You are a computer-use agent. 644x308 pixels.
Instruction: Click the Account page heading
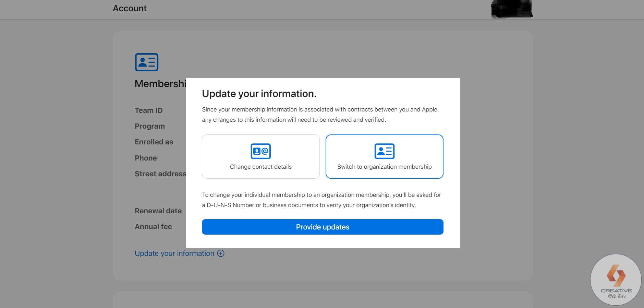pos(130,8)
